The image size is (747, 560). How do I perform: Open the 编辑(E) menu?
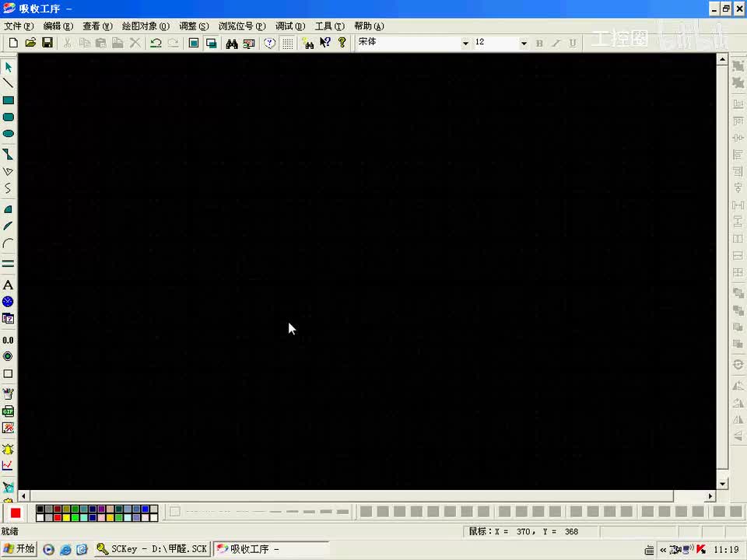pyautogui.click(x=58, y=26)
